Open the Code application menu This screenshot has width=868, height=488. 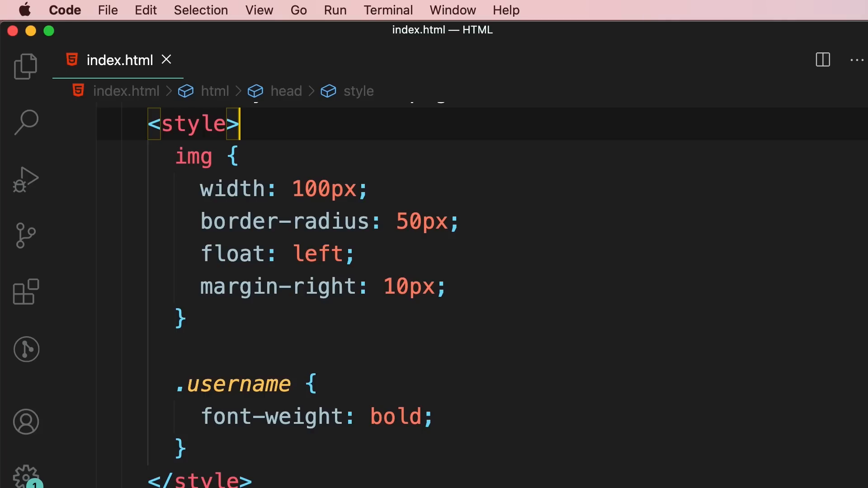(65, 10)
